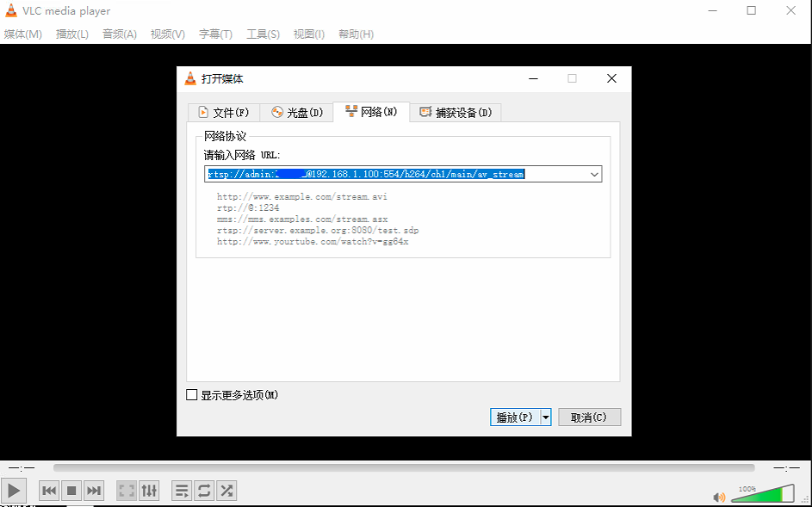Viewport: 812px width, 507px height.
Task: Toggle fullscreen video mode
Action: [127, 491]
